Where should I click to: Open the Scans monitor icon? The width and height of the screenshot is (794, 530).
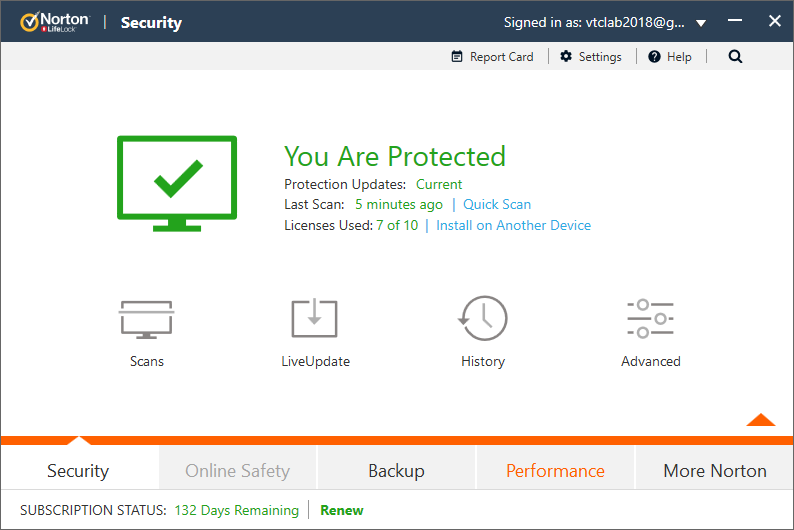[147, 319]
